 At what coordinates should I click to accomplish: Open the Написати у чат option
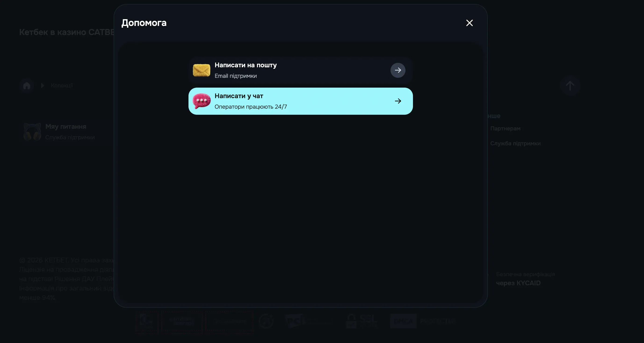300,101
